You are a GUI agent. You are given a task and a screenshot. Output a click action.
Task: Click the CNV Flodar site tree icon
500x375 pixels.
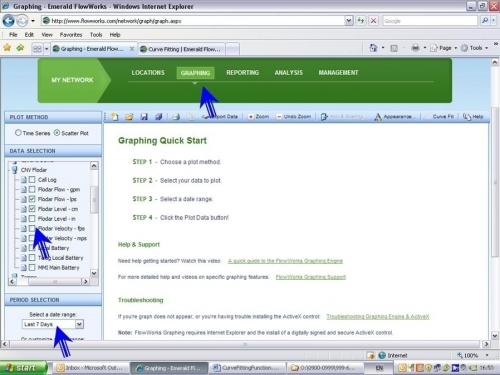click(14, 170)
